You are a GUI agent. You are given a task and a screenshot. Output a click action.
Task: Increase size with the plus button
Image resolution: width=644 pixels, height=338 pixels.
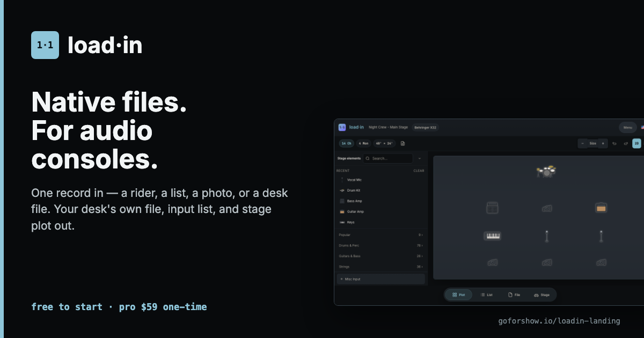tap(603, 143)
